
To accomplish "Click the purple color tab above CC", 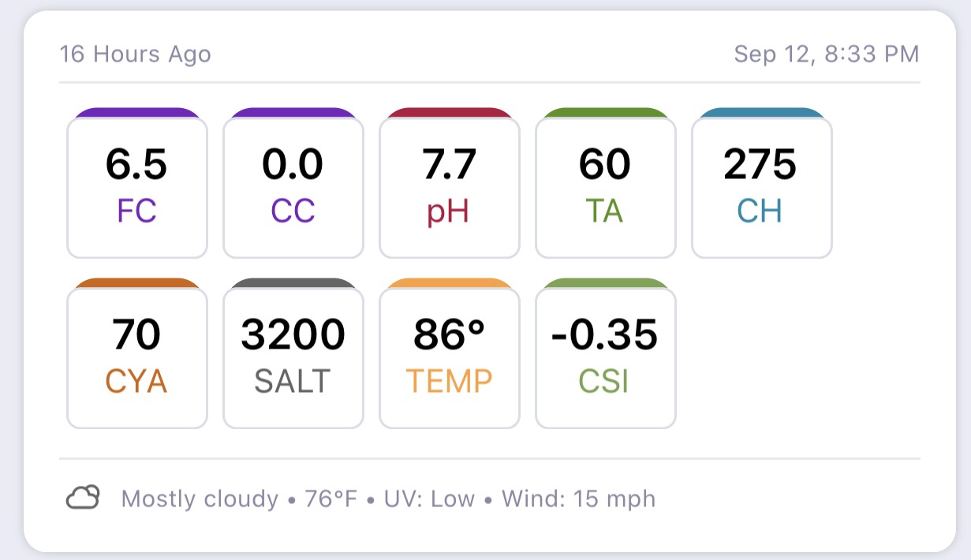I will coord(293,112).
